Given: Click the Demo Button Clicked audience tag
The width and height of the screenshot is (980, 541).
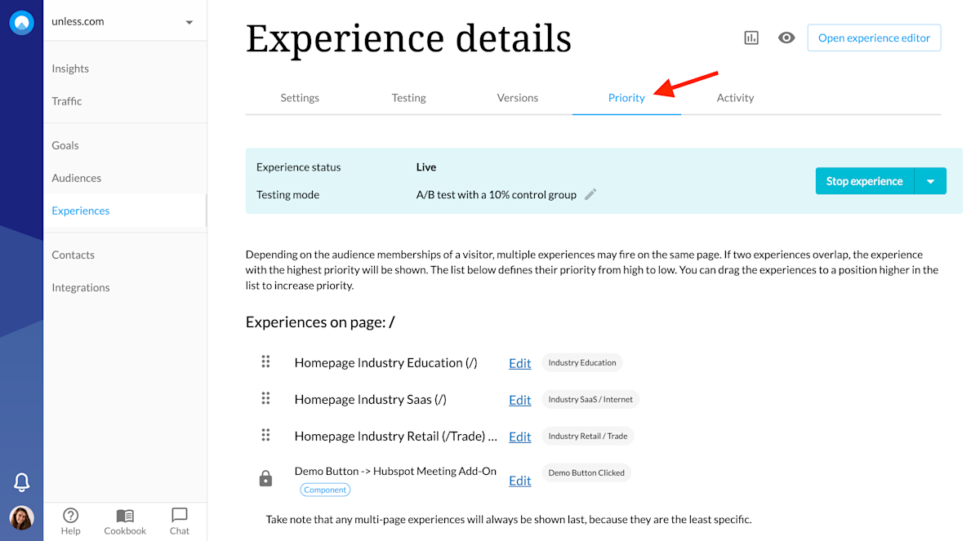Looking at the screenshot, I should pyautogui.click(x=586, y=472).
